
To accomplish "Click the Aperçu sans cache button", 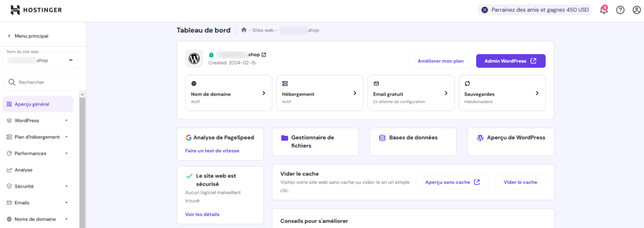I will coord(453,182).
